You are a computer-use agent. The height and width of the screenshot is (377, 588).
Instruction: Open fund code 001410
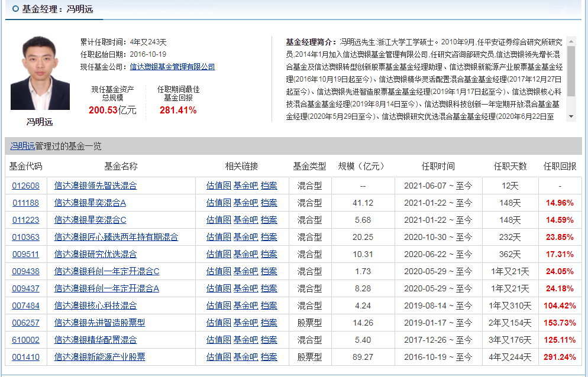(25, 357)
